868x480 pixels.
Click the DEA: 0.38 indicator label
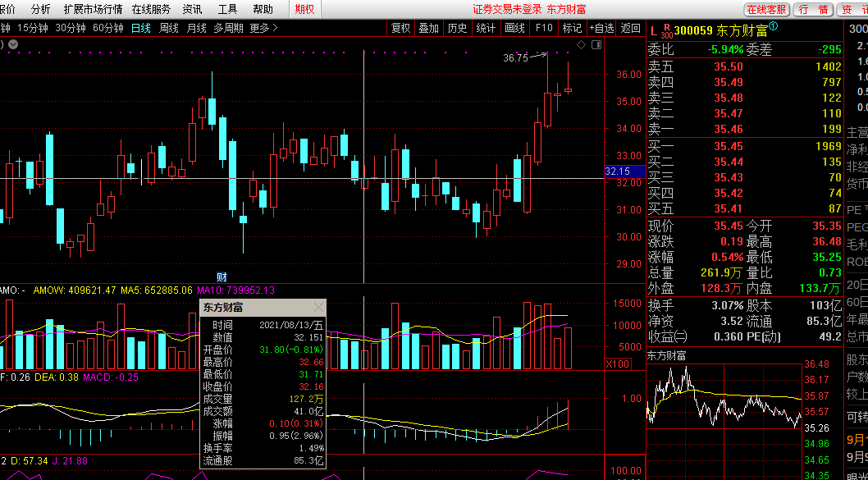coord(57,377)
